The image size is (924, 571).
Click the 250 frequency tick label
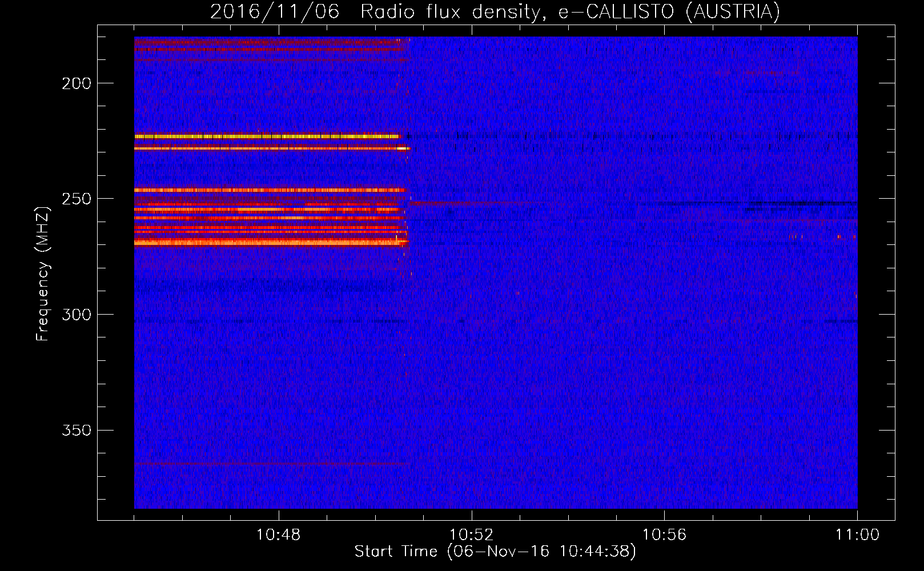77,199
